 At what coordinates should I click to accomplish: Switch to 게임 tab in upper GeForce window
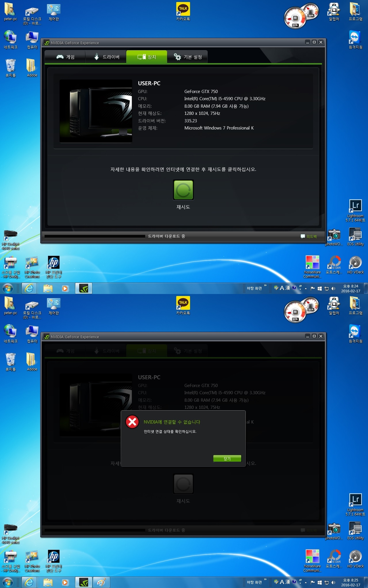point(65,57)
